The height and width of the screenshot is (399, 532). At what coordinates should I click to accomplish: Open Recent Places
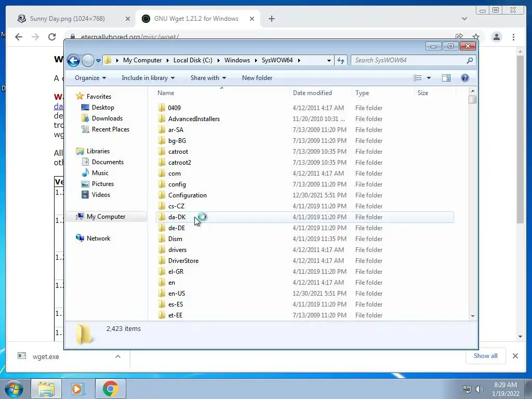(110, 129)
